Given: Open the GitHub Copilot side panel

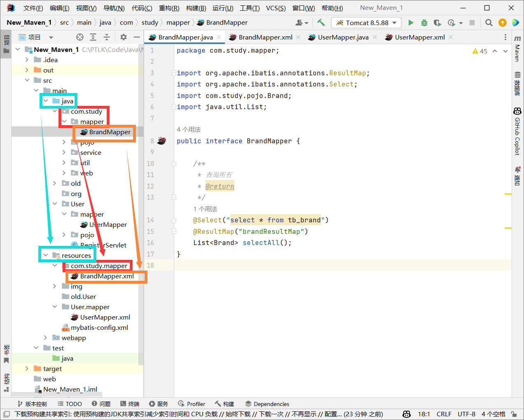Looking at the screenshot, I should (x=517, y=132).
